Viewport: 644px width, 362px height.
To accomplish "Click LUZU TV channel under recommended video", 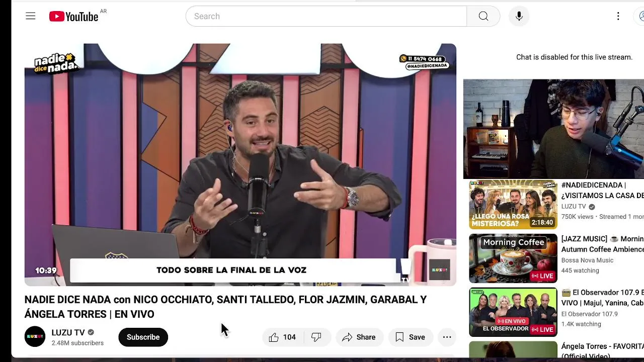I will [574, 207].
